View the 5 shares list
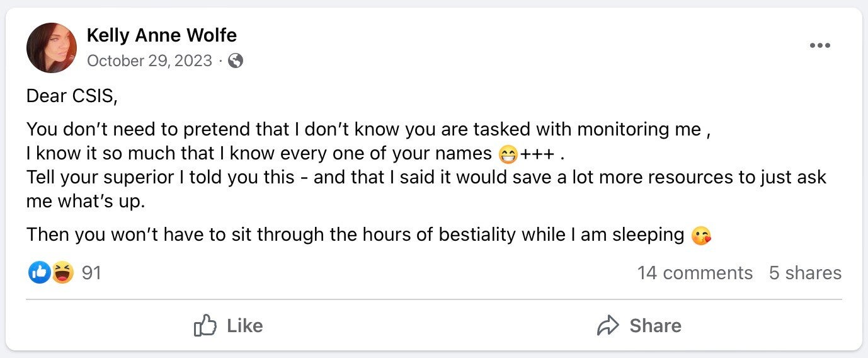868x358 pixels. coord(804,273)
